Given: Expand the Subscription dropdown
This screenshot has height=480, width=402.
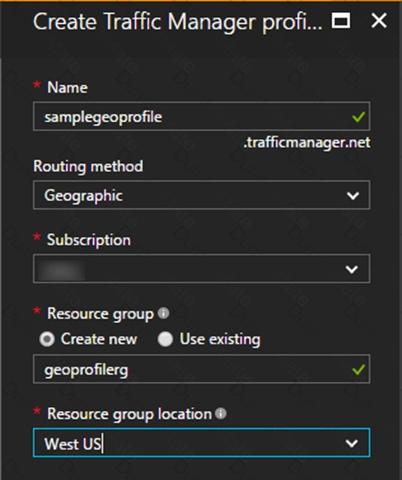Looking at the screenshot, I should pos(201,269).
